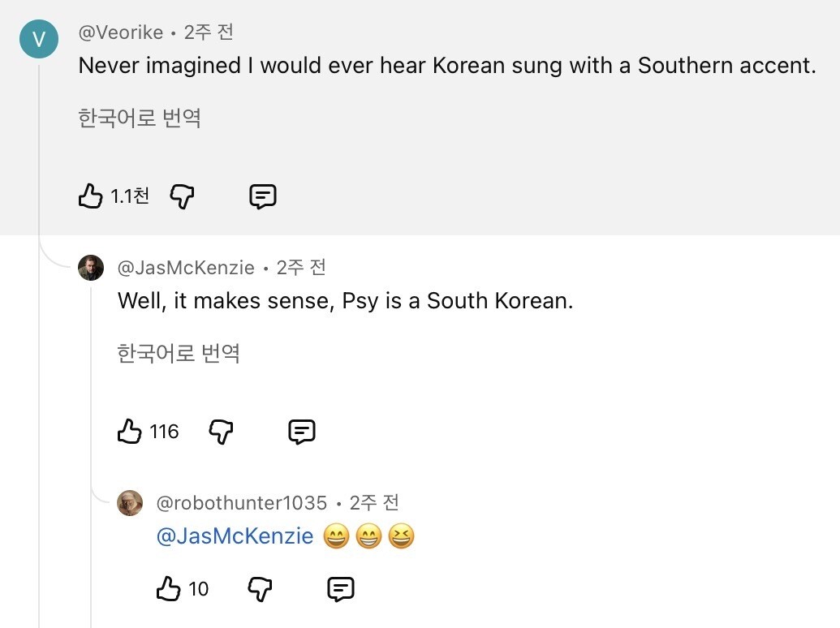Reply to the @Veorike Southern accent comment
Viewport: 840px width, 628px height.
tap(263, 196)
